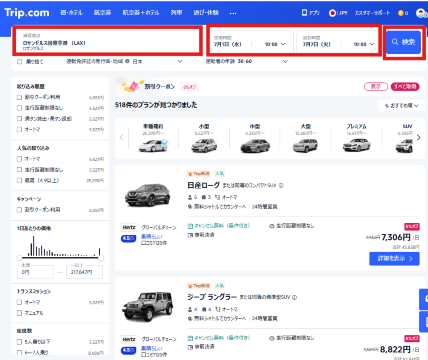Click Hertz logo on 日産ローグ card
This screenshot has height=360, width=428.
click(129, 227)
